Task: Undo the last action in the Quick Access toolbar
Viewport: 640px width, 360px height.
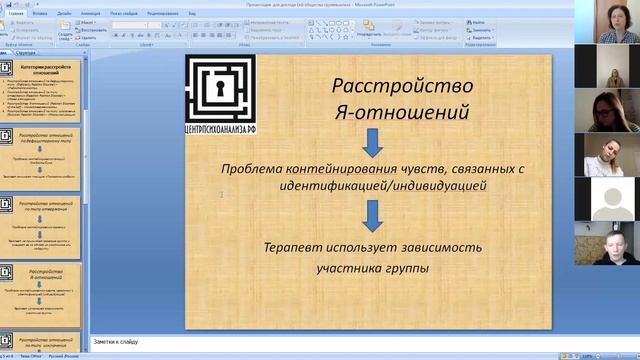Action: click(17, 5)
